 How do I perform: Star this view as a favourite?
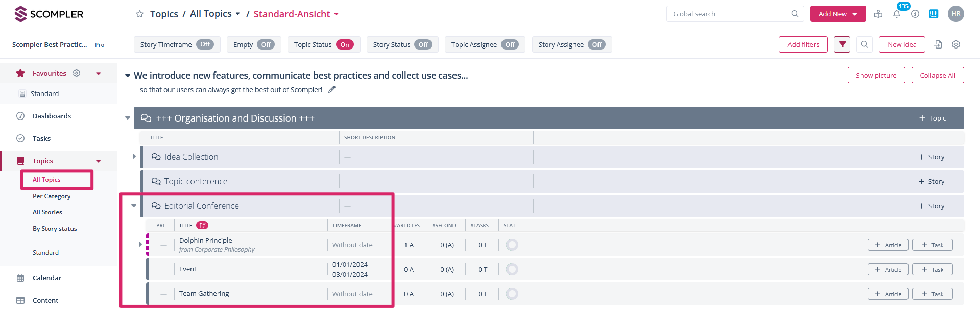[x=139, y=14]
